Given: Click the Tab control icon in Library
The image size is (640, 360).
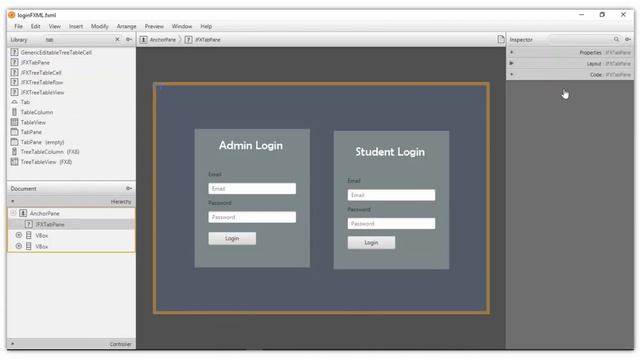Looking at the screenshot, I should pos(14,102).
